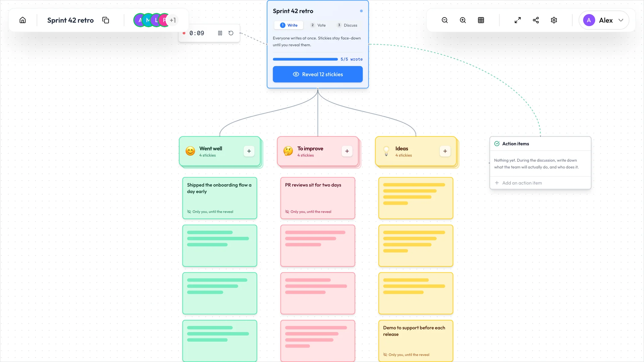The height and width of the screenshot is (362, 644).
Task: Add sticky to Ideas column
Action: 445,151
